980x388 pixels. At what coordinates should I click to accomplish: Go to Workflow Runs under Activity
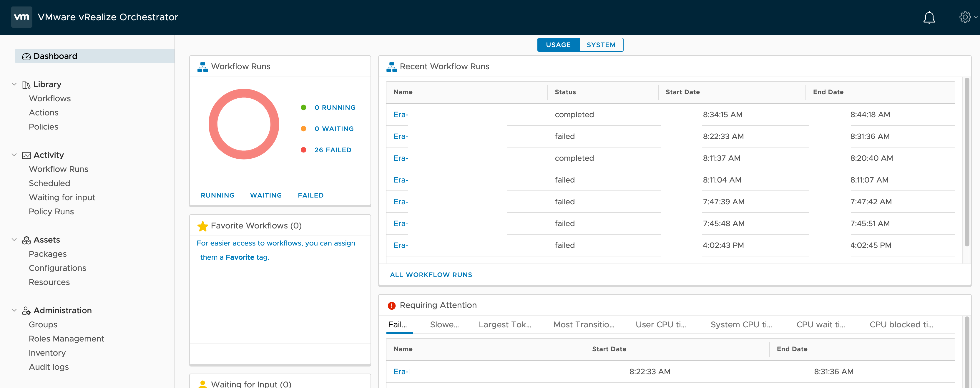pyautogui.click(x=59, y=169)
